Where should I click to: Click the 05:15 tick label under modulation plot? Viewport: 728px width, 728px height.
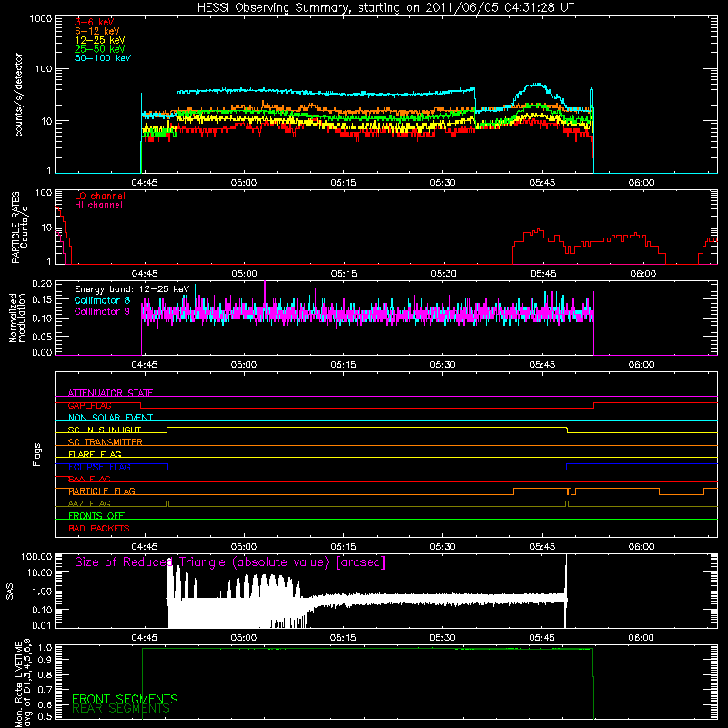(x=344, y=365)
